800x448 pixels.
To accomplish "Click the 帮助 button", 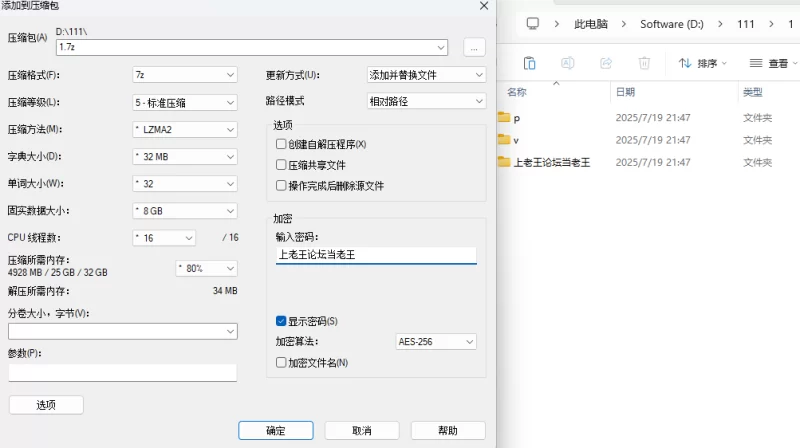I will [448, 431].
